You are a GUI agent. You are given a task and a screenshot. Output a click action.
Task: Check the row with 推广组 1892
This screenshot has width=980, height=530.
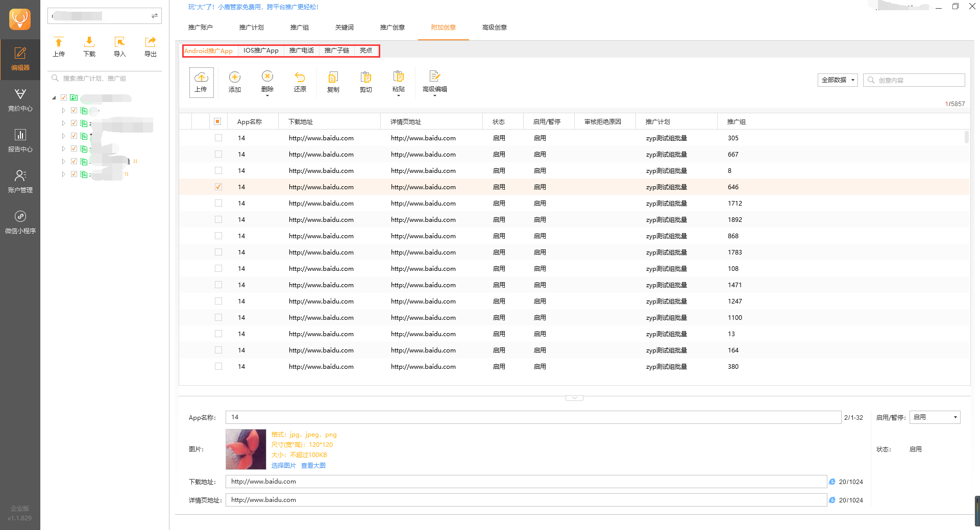pos(218,219)
